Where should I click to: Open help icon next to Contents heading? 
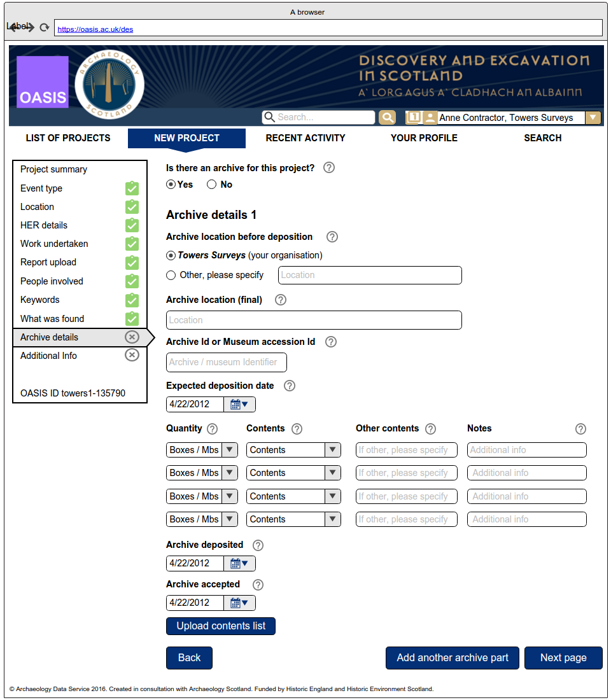pyautogui.click(x=297, y=429)
